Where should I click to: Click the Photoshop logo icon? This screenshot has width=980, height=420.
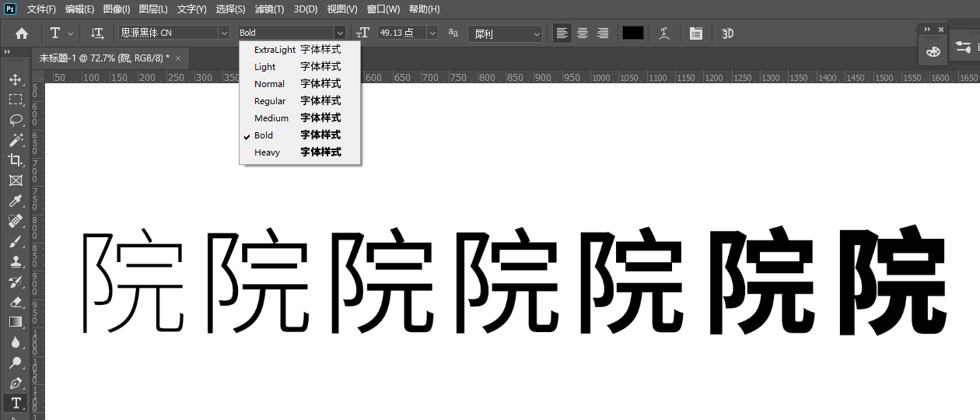click(x=11, y=9)
